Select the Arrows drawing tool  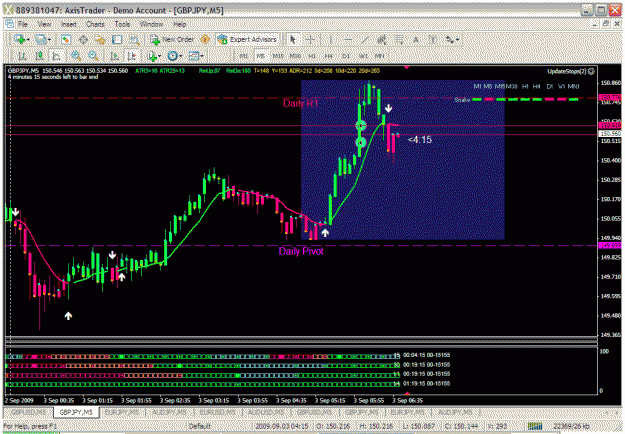450,39
